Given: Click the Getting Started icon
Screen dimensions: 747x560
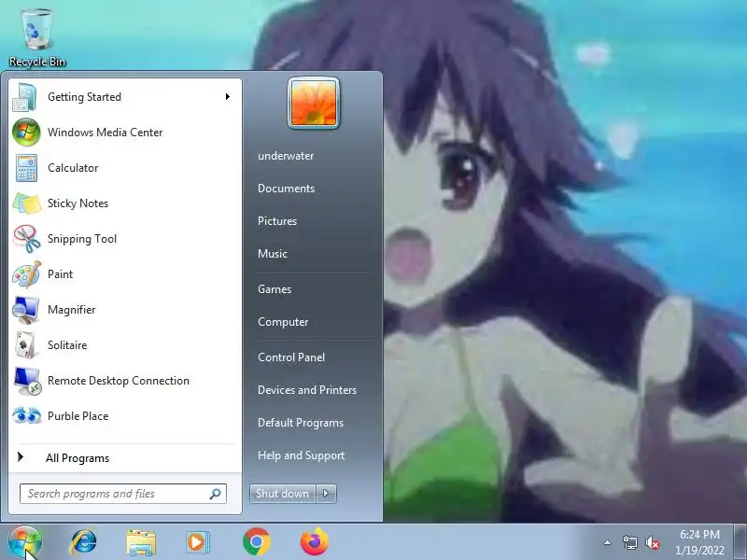Looking at the screenshot, I should [25, 97].
